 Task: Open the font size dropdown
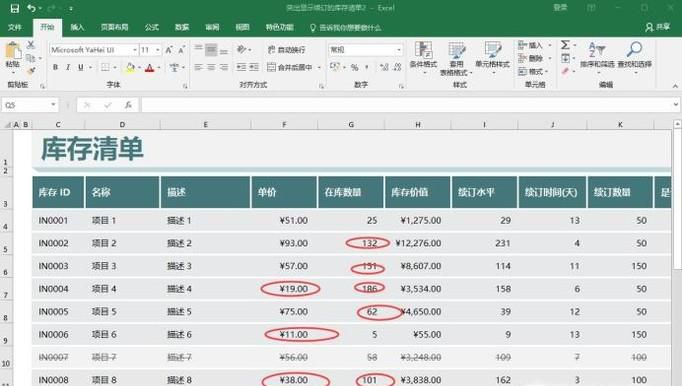coord(157,50)
